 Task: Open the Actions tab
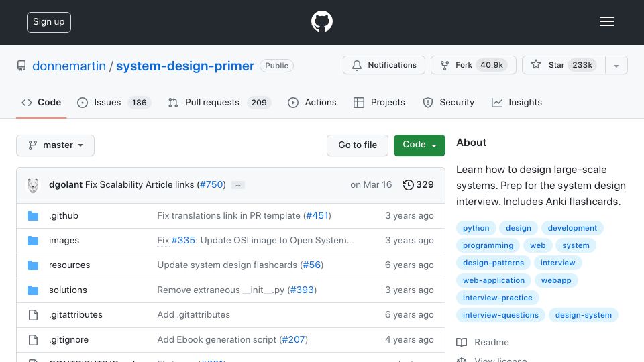click(x=312, y=102)
